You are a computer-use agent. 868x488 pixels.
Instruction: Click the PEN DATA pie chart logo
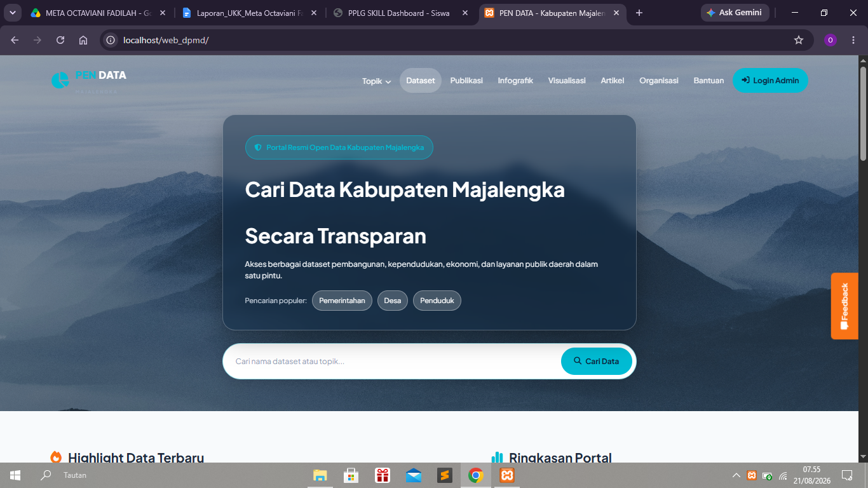[x=60, y=81]
